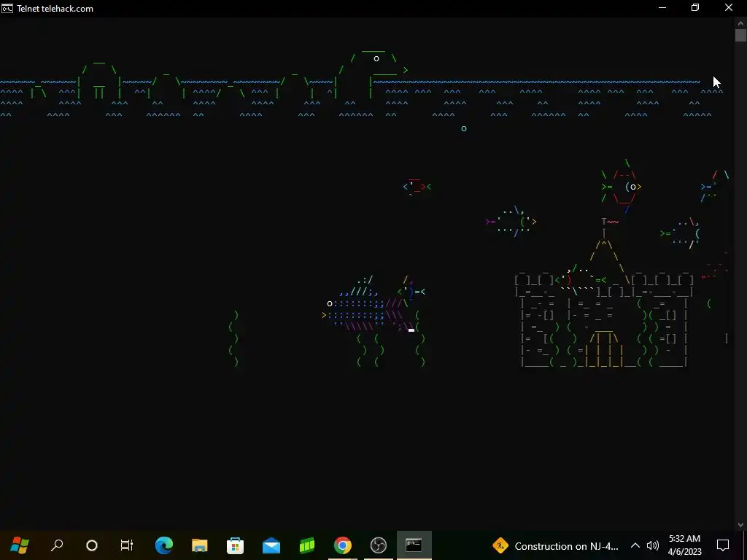Click the Telnet window title icon

point(7,9)
